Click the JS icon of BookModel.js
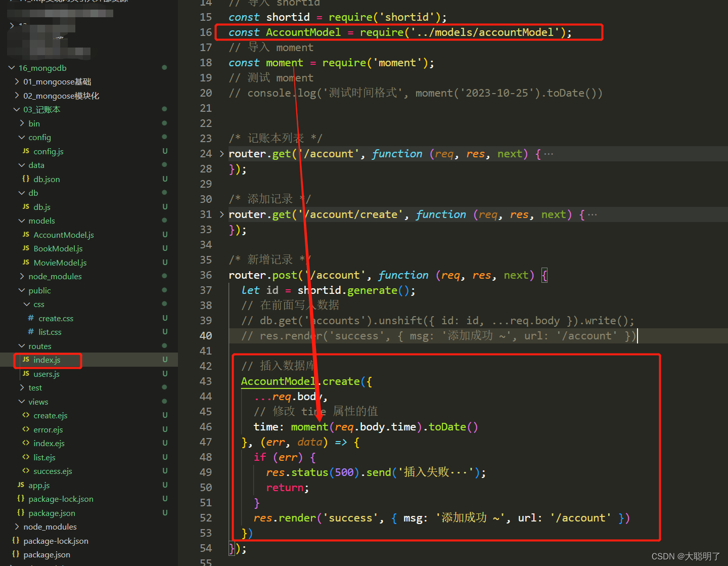This screenshot has width=728, height=566. tap(26, 248)
